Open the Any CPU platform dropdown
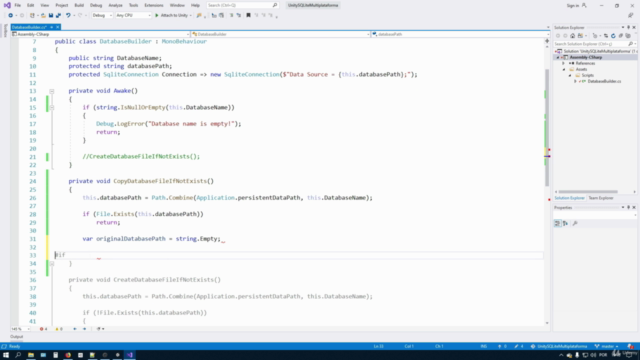Screen dimensions: 640x360 click(x=133, y=16)
